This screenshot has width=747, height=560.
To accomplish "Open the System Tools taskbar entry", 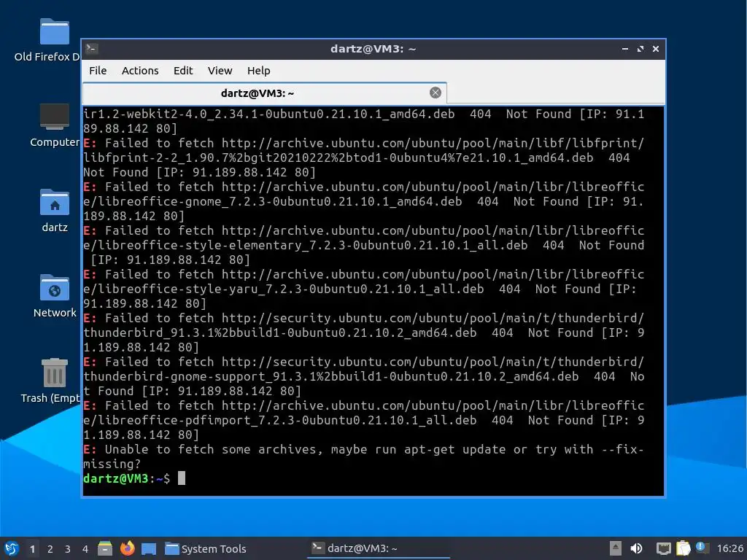I will (x=206, y=549).
